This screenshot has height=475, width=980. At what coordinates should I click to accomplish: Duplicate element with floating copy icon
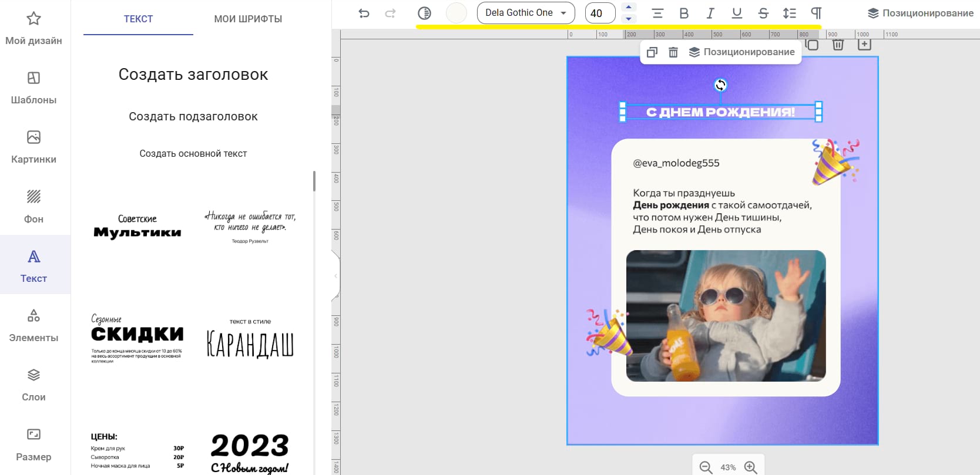click(x=652, y=52)
